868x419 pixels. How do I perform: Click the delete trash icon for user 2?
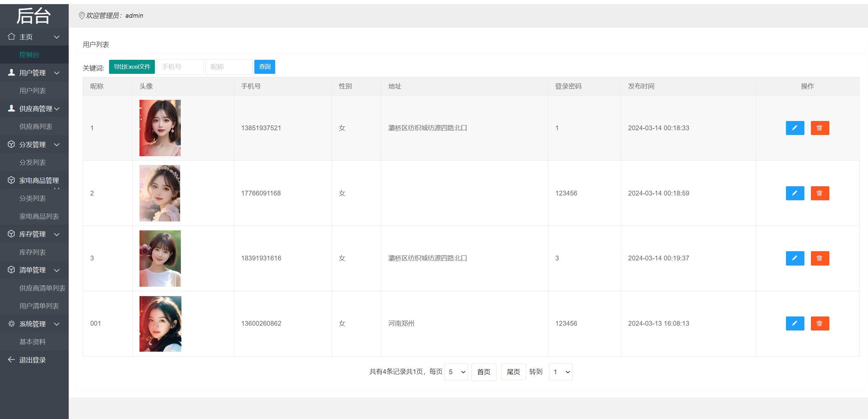[820, 193]
